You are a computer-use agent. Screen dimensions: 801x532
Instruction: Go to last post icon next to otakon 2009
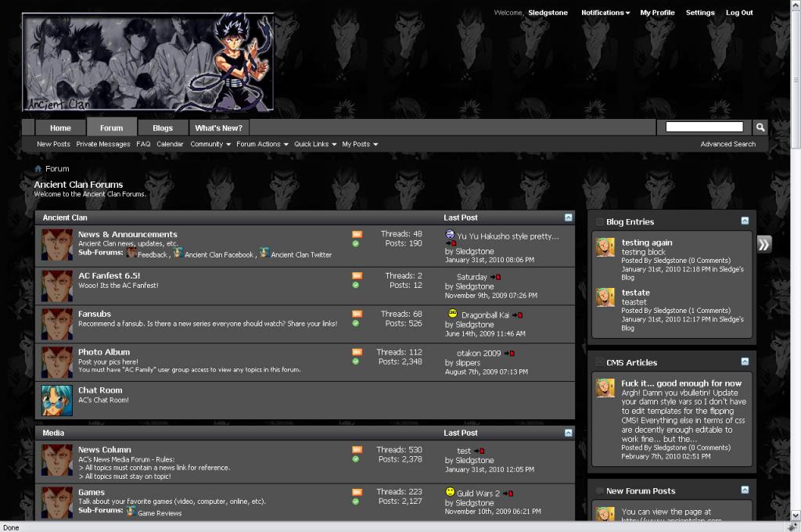(509, 353)
